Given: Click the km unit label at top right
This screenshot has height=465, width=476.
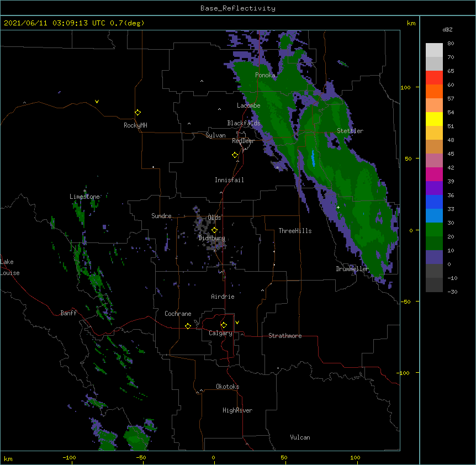Looking at the screenshot, I should 411,23.
